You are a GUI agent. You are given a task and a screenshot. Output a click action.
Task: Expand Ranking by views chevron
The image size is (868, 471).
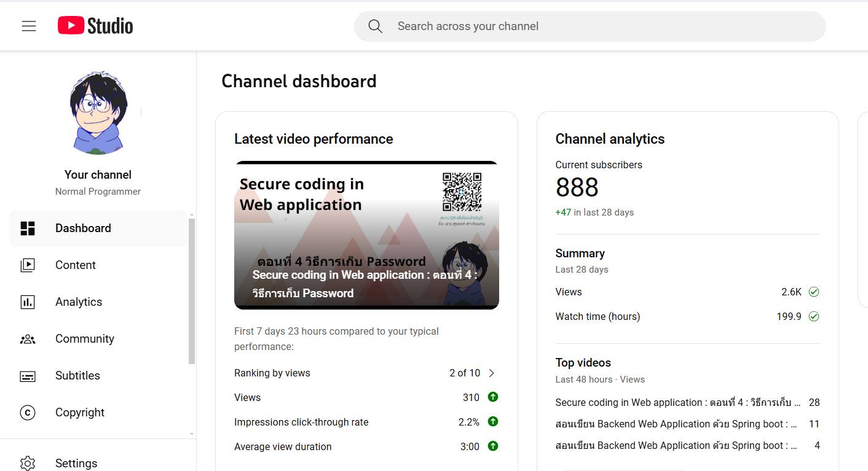click(x=491, y=373)
